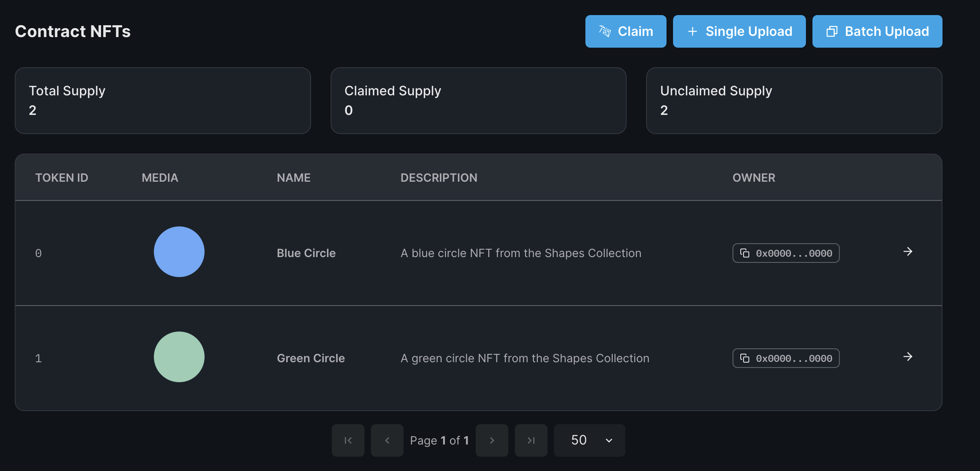Viewport: 980px width, 471px height.
Task: Click the Token ID column header
Action: click(62, 178)
